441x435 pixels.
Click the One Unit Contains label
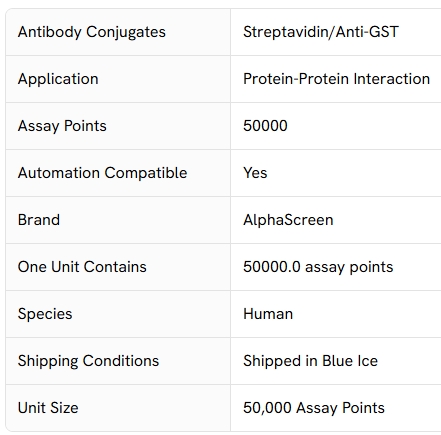82,267
